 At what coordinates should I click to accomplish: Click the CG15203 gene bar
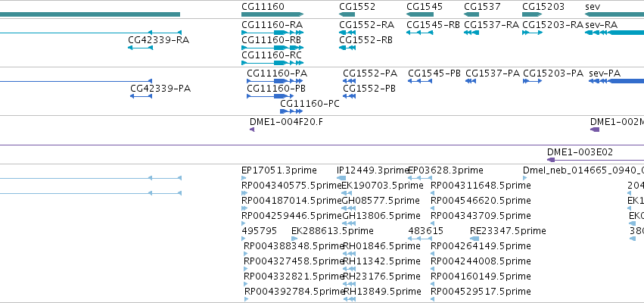click(533, 14)
